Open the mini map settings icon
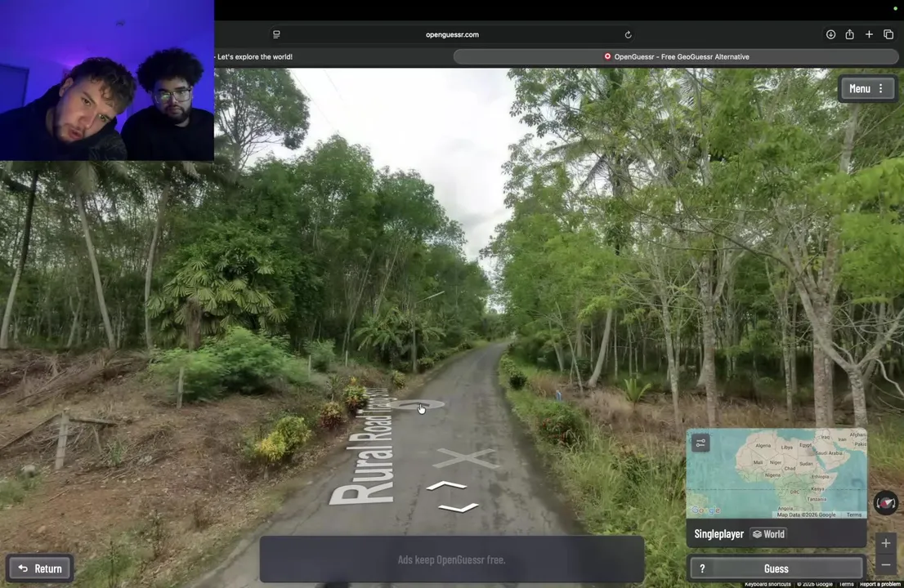 click(x=700, y=443)
